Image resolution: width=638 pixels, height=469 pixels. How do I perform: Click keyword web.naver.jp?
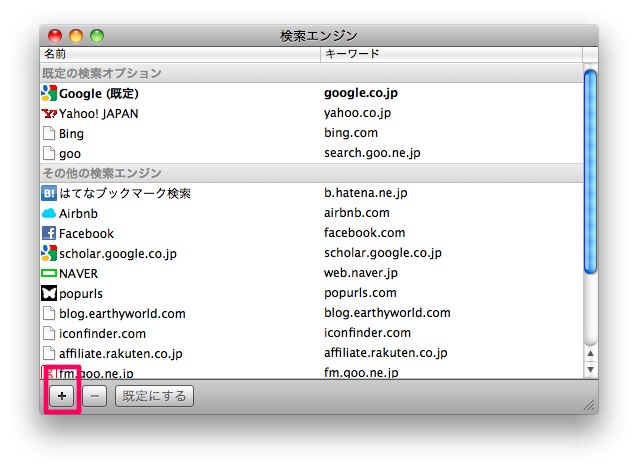pos(361,273)
